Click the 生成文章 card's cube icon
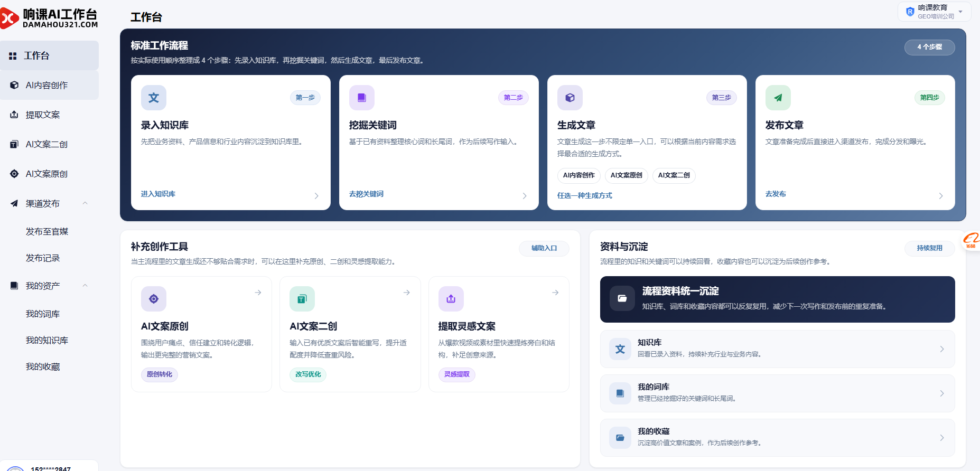This screenshot has width=980, height=471. coord(570,98)
